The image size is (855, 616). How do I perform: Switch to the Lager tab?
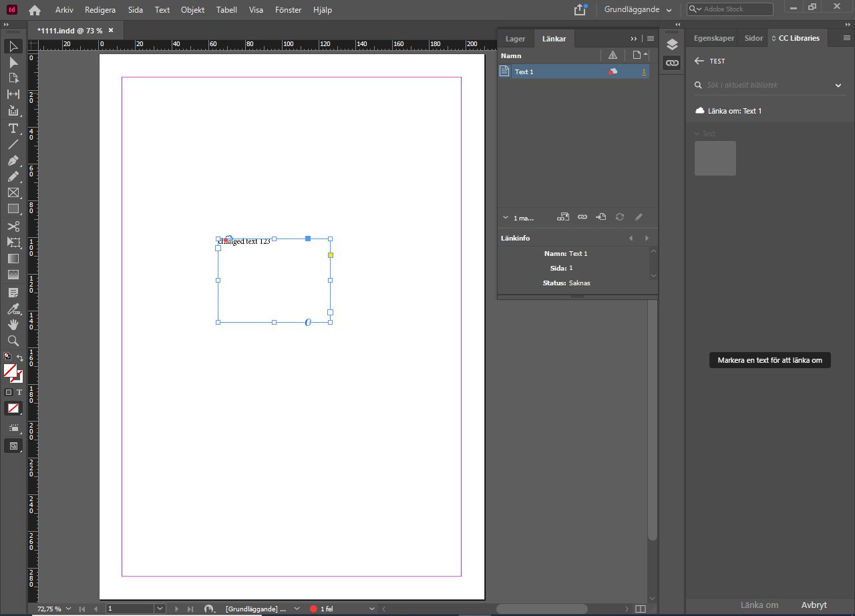(516, 38)
